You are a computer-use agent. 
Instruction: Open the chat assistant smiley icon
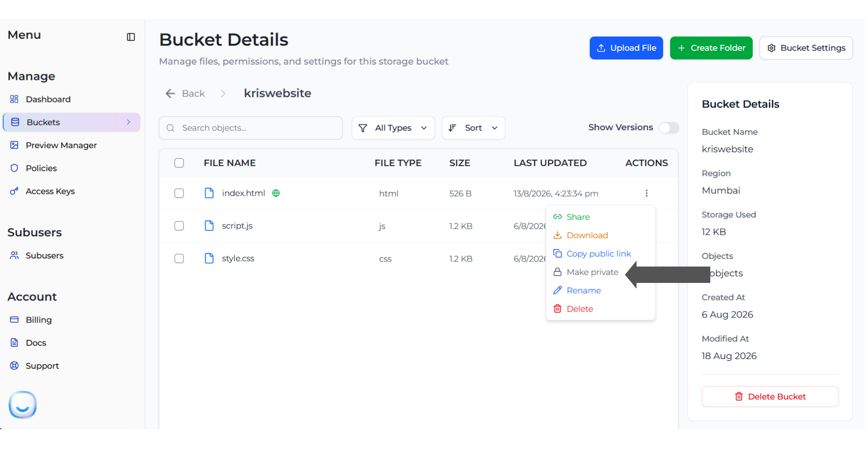pyautogui.click(x=22, y=405)
